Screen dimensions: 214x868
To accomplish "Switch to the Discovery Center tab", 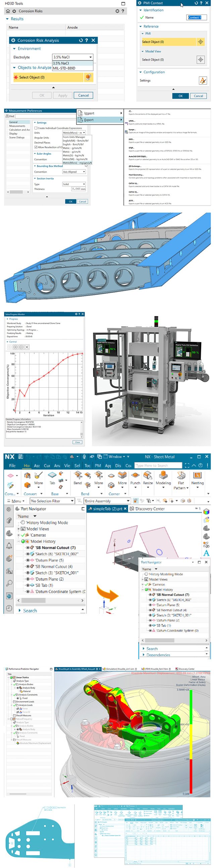I will pyautogui.click(x=149, y=509).
